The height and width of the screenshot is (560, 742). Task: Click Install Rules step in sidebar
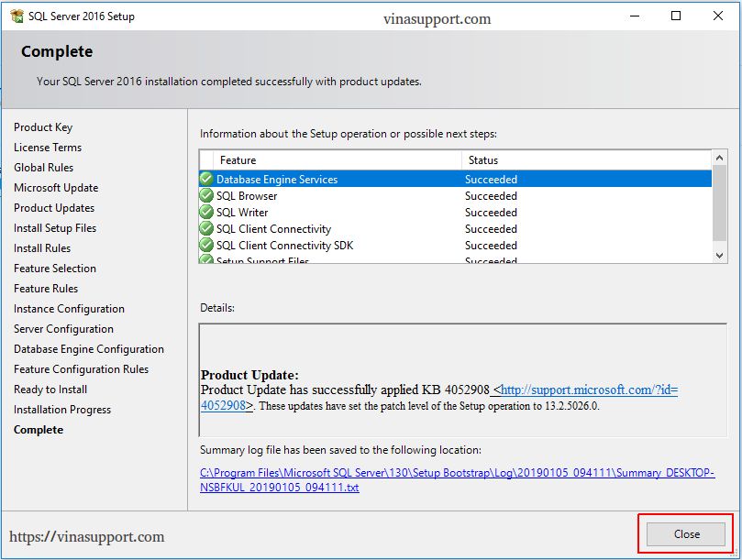[x=42, y=248]
